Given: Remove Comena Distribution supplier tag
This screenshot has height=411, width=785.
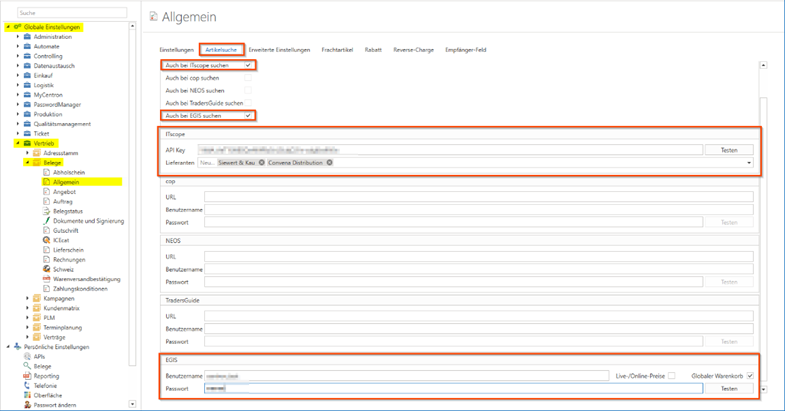Looking at the screenshot, I should 329,162.
